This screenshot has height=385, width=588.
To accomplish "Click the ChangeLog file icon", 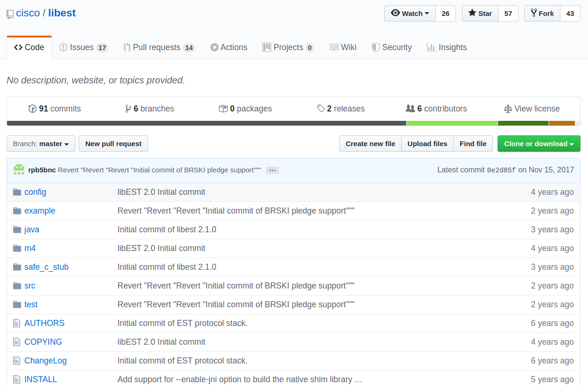I will 17,361.
